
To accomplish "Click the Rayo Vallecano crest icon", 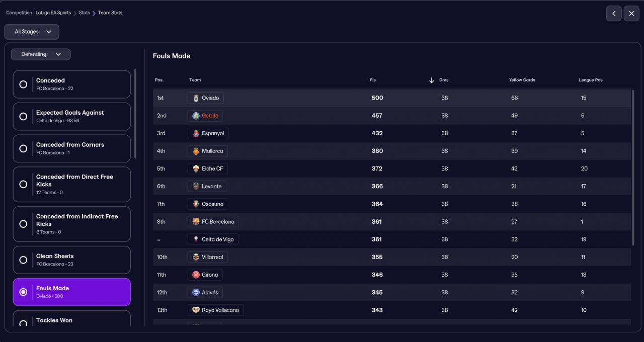I will tap(196, 310).
